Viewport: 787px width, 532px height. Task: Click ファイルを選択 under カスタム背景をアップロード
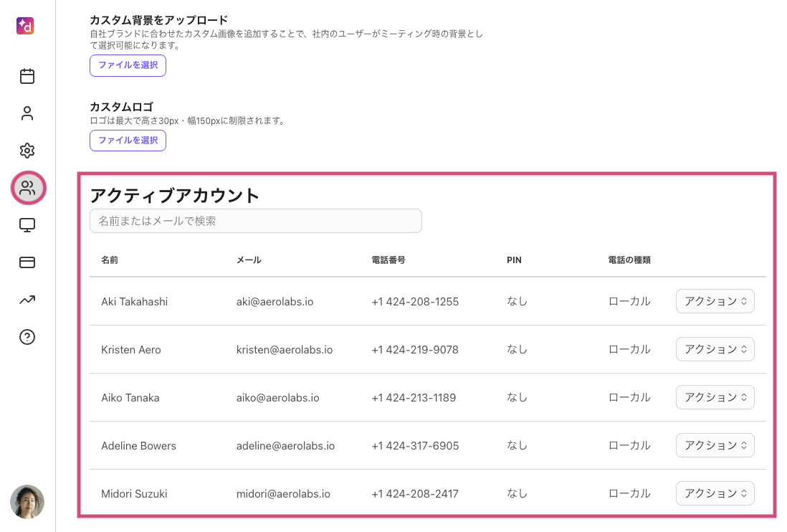click(128, 65)
